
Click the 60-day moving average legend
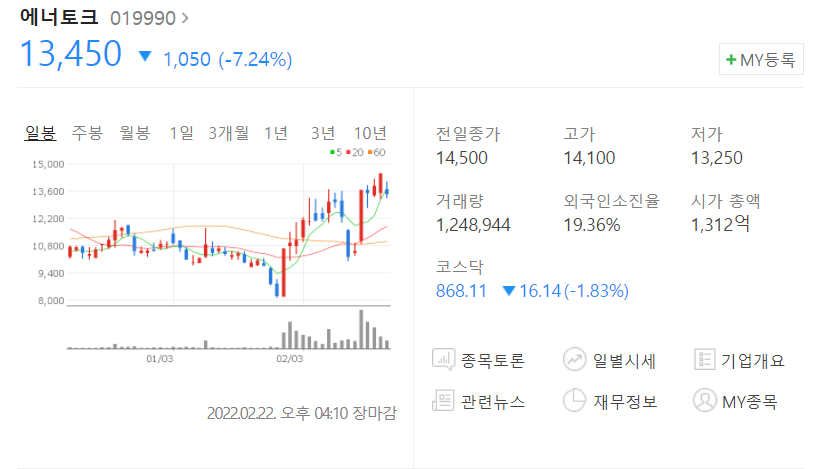coord(377,152)
